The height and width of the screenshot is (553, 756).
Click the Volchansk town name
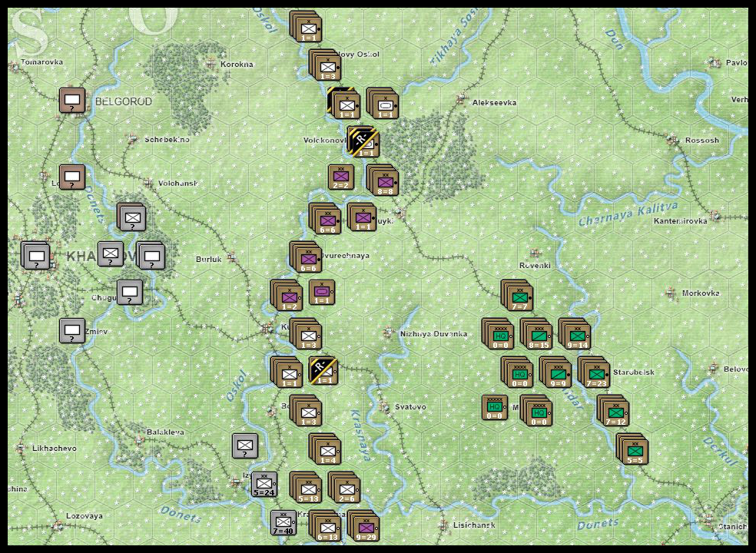[x=178, y=184]
